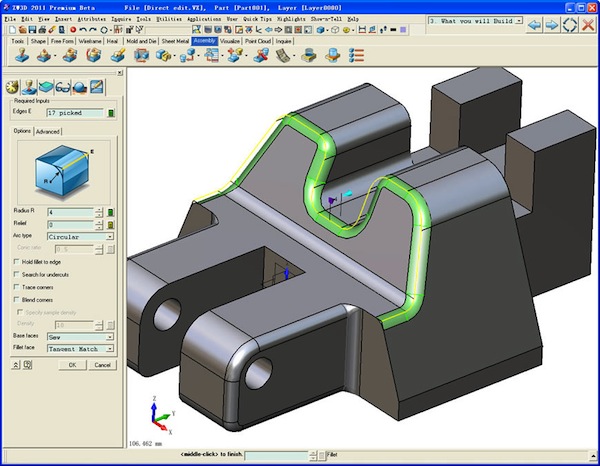Click the Assembly ribbon icon with the paintbrush
Screen dimensions: 600x466
click(x=118, y=55)
